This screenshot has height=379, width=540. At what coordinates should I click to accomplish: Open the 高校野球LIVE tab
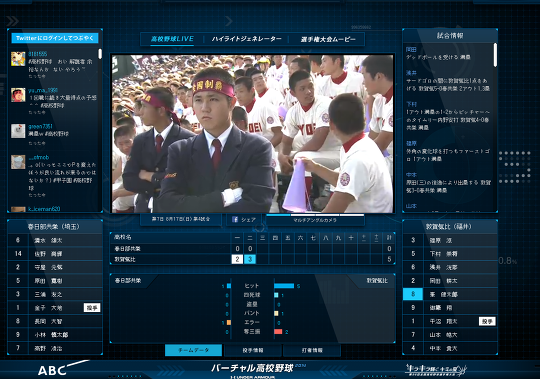click(172, 39)
